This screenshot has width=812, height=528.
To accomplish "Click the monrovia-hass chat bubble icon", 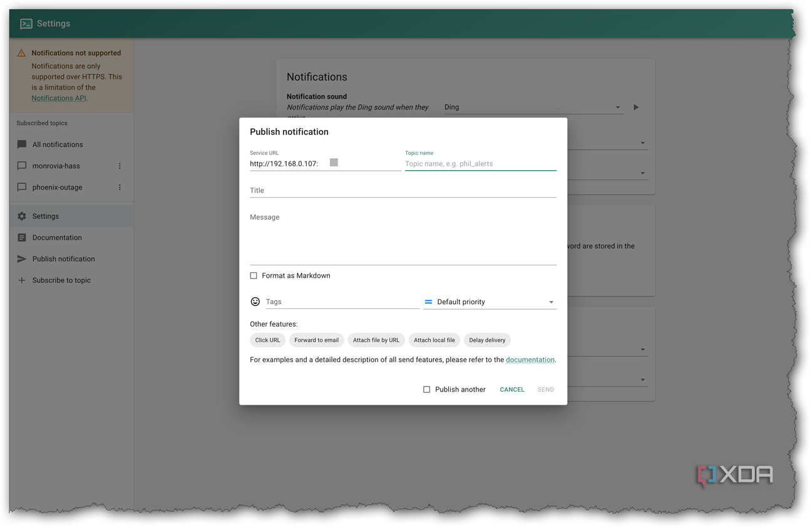I will coord(22,166).
